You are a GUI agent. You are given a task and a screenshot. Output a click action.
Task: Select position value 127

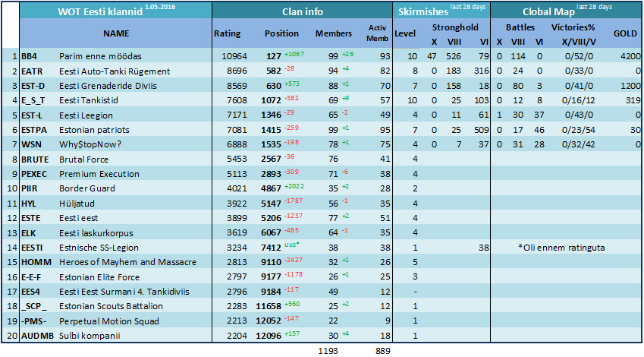tap(274, 56)
